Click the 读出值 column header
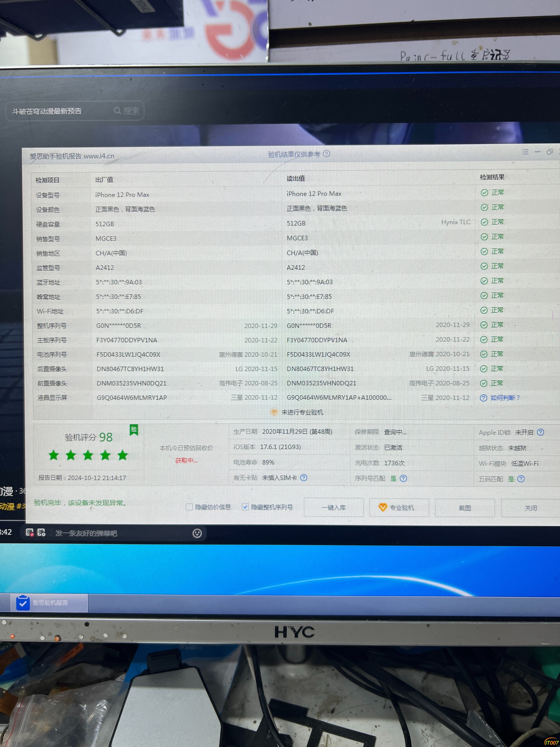The image size is (560, 747). 296,179
